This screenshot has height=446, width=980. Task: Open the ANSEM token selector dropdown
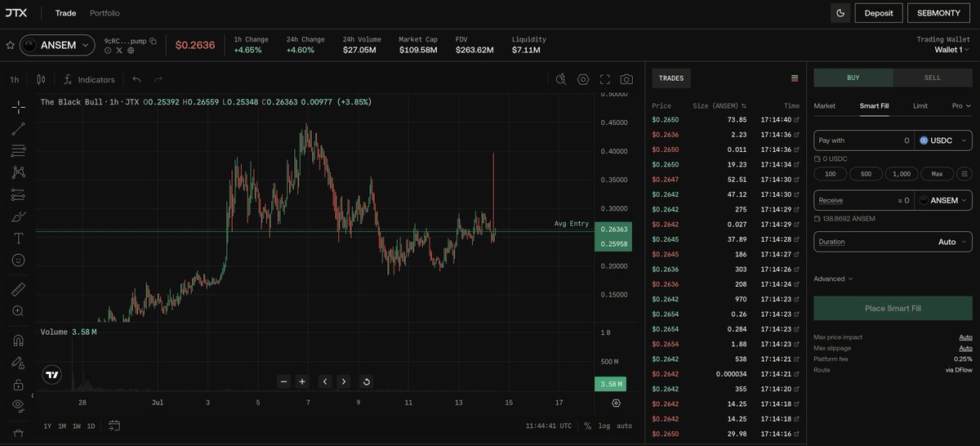pos(57,46)
